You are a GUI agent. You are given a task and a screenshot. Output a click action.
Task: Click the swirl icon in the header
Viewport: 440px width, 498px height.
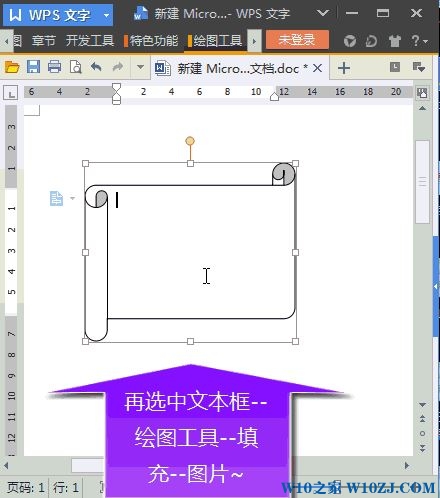(x=371, y=41)
